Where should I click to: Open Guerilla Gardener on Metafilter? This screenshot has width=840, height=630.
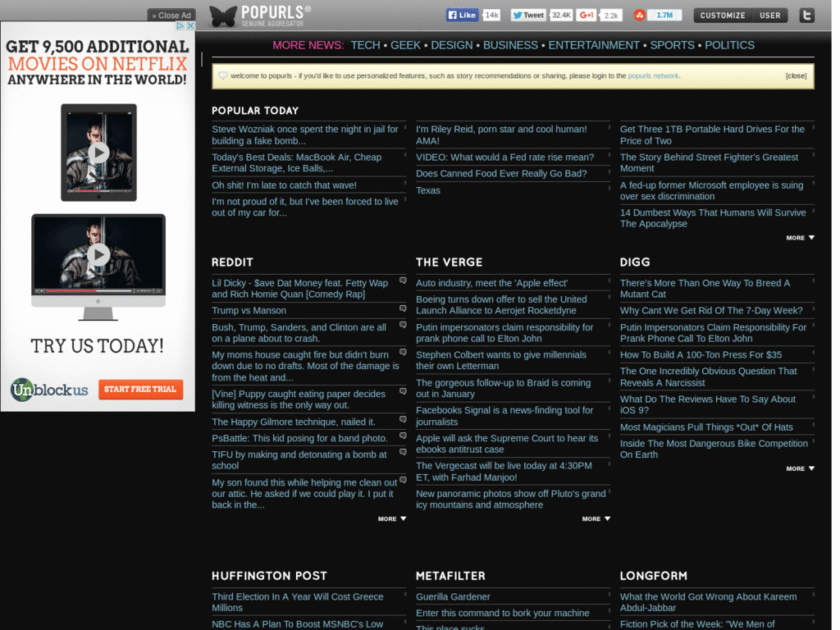(x=453, y=597)
